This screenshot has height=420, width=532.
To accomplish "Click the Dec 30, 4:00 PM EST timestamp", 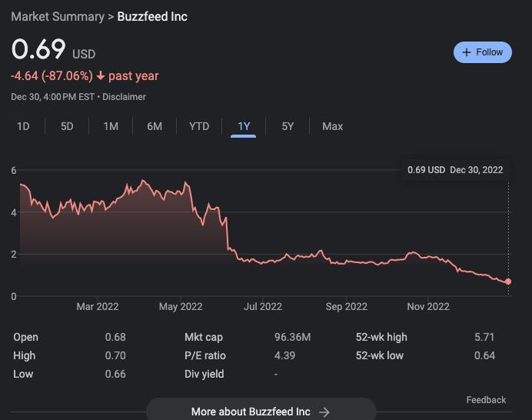I will point(52,97).
